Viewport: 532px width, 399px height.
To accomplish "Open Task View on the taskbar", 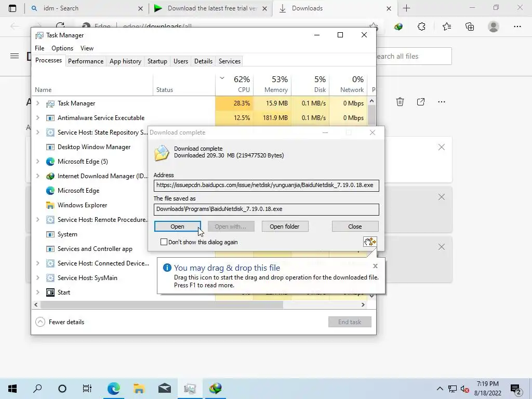I will coord(87,389).
